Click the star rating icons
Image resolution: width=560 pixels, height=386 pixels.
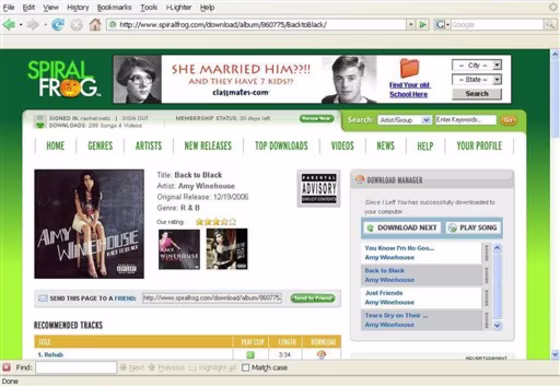click(216, 222)
